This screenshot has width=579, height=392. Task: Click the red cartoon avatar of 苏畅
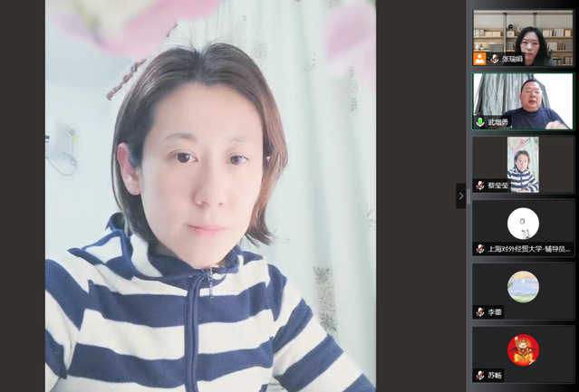coord(523,349)
